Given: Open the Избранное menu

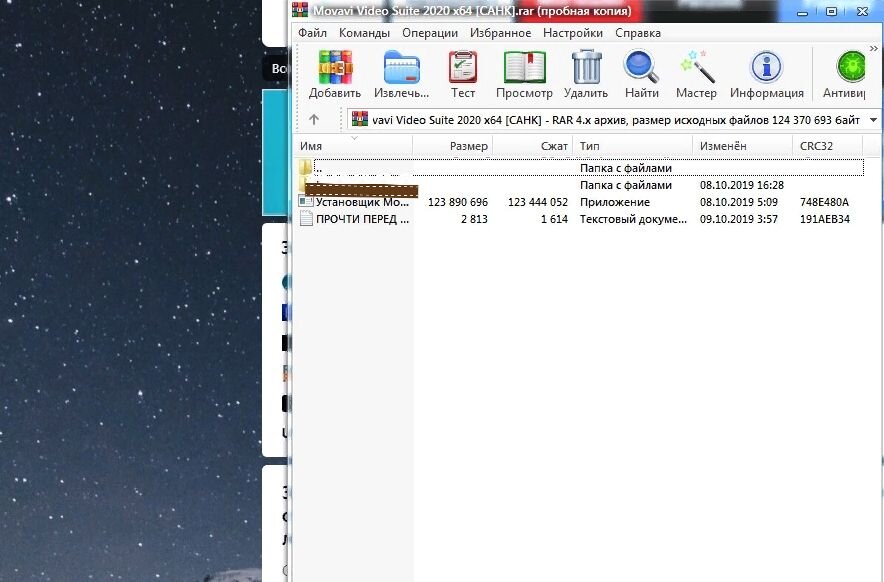Looking at the screenshot, I should (x=501, y=33).
